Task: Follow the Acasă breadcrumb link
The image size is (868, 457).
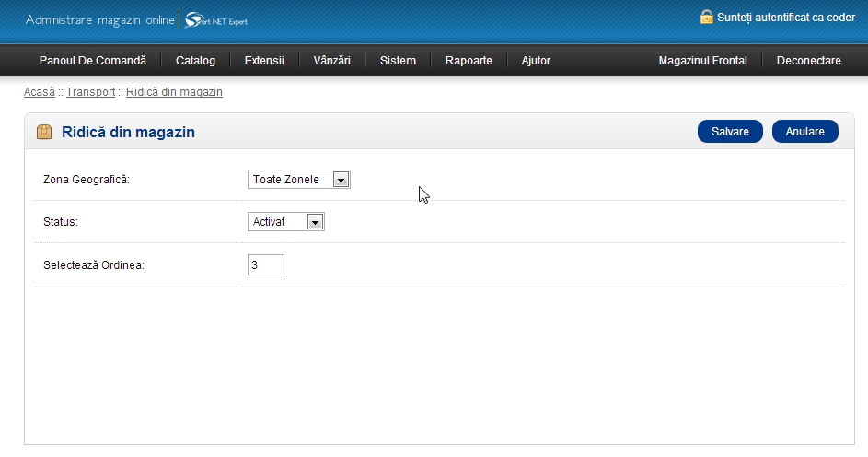Action: pos(40,92)
